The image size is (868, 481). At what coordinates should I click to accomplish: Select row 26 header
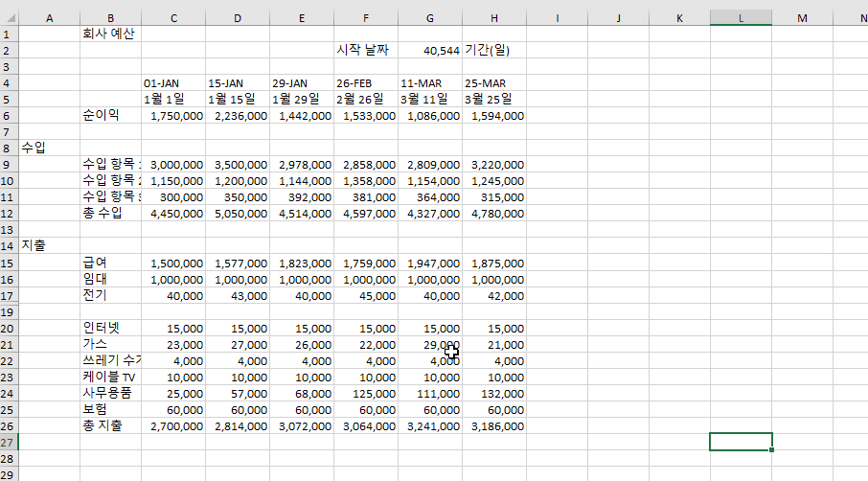[x=7, y=426]
